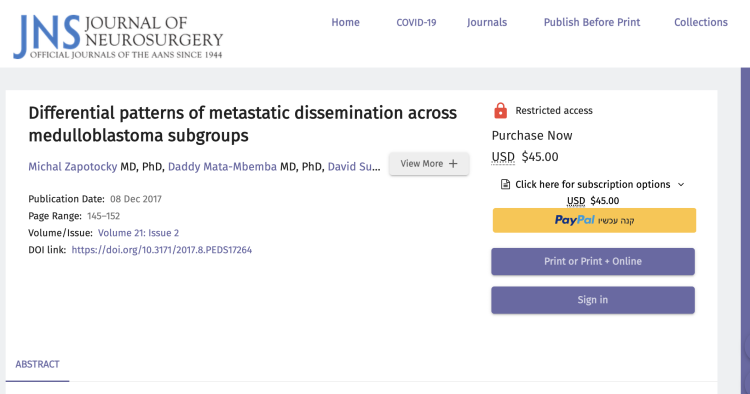Open COVID-19 menu item
Screen dimensions: 750x394
tap(416, 22)
